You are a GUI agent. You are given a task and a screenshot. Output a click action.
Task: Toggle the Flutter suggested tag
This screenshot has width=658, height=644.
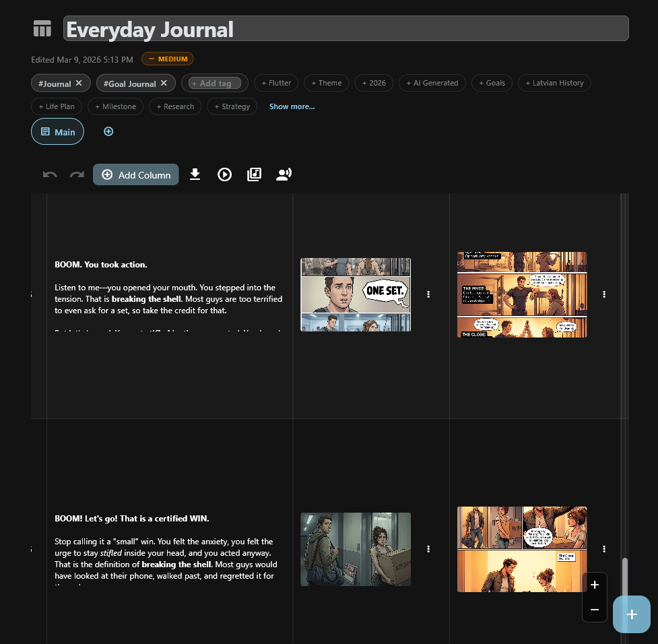[276, 83]
